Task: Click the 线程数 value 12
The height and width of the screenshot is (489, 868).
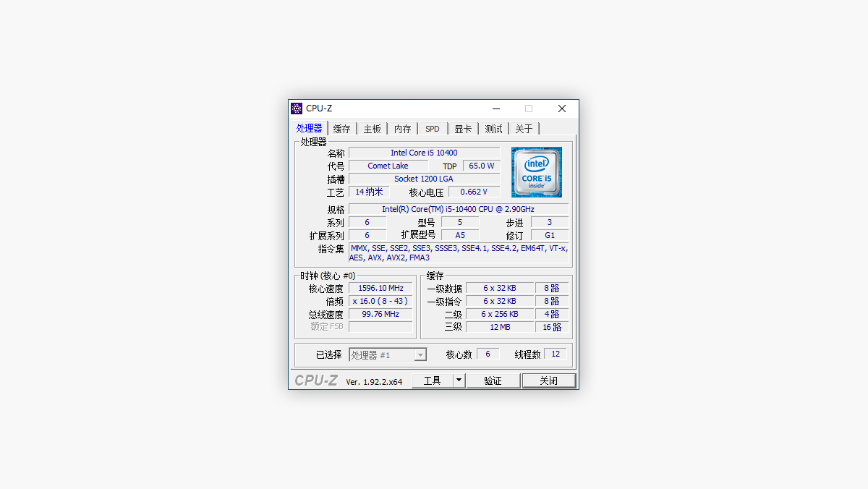Action: (555, 354)
